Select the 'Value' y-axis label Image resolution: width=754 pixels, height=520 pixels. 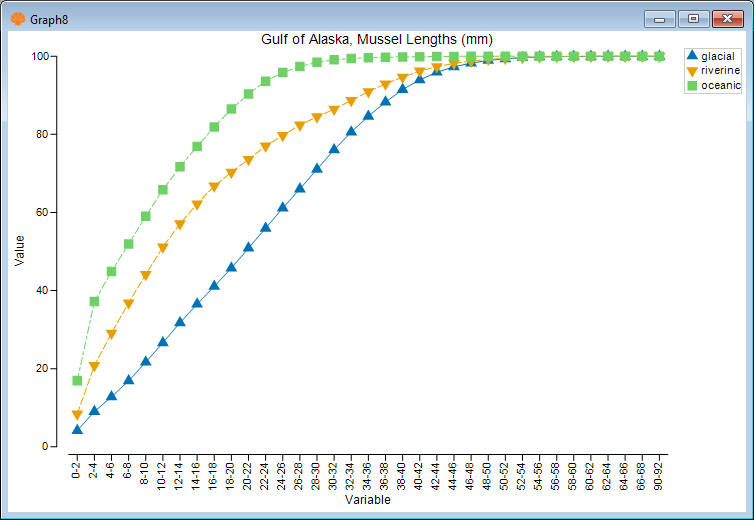pos(20,250)
